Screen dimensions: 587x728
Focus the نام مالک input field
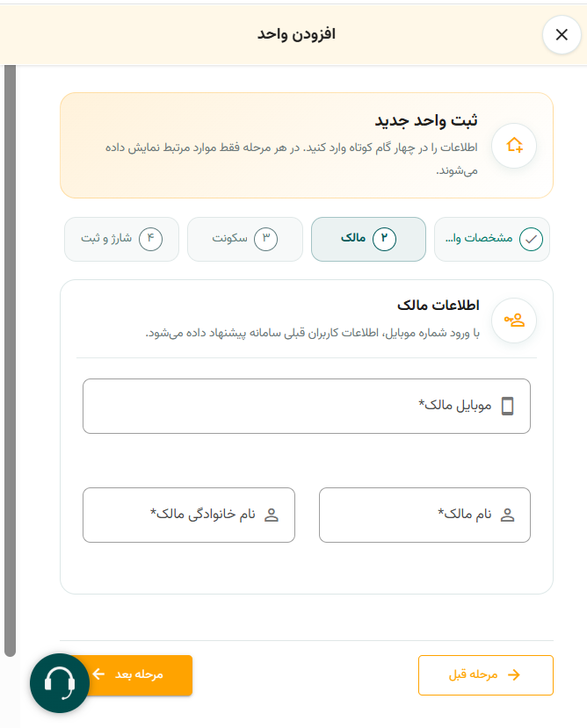pos(424,515)
